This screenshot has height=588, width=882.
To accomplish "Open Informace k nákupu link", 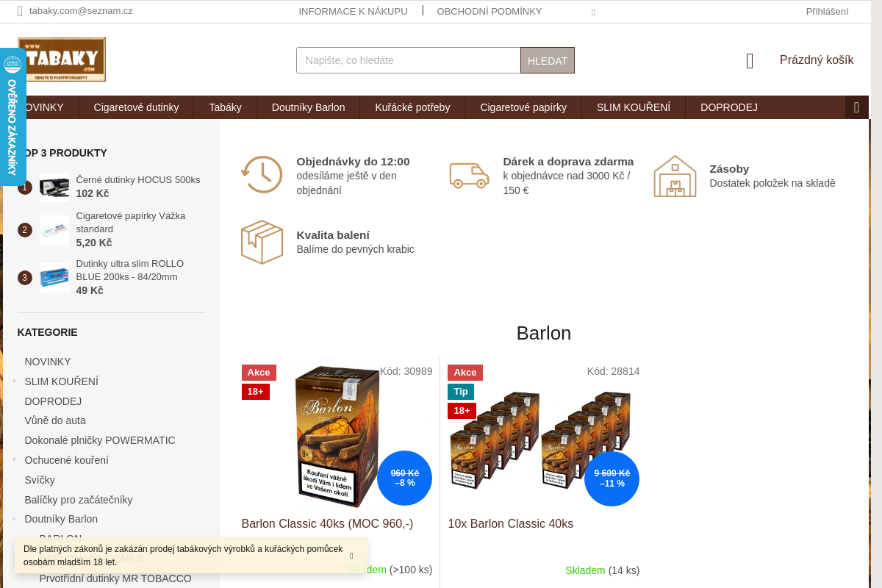I will (x=353, y=11).
